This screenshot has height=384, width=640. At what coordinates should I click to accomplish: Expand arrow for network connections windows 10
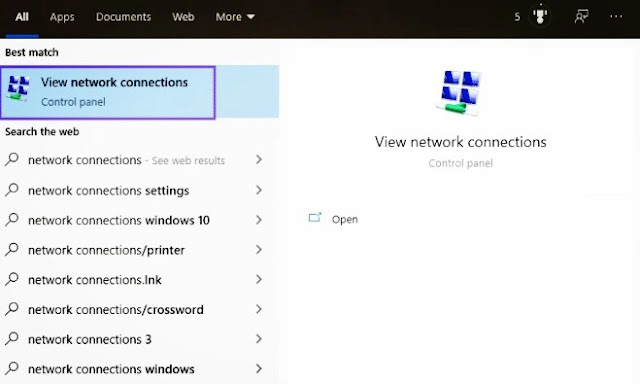(259, 220)
